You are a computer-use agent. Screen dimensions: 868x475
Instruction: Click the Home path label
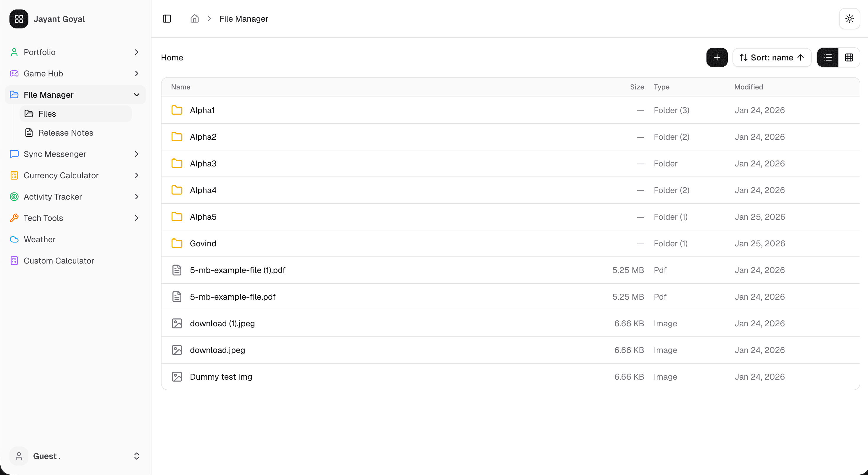(172, 57)
